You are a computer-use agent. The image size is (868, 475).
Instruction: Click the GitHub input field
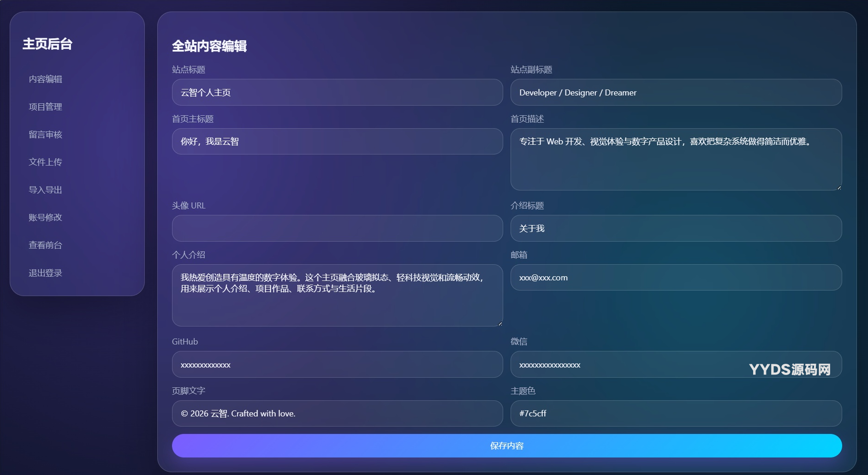pyautogui.click(x=337, y=364)
